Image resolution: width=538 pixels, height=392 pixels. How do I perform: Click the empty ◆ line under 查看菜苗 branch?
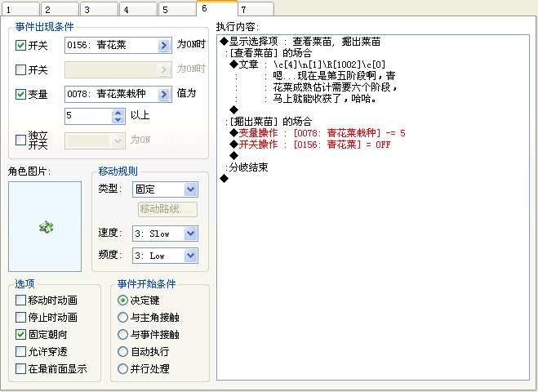(234, 110)
